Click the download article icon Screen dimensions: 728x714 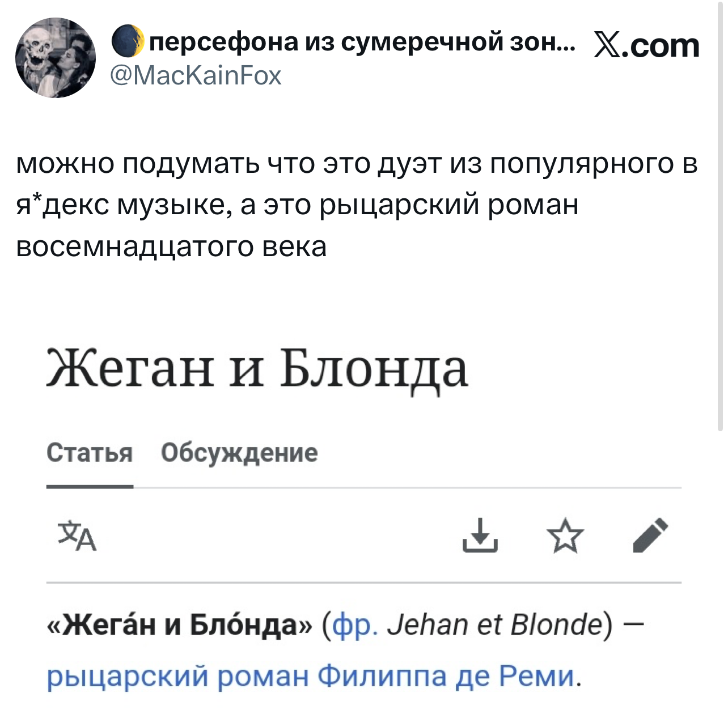[x=480, y=535]
